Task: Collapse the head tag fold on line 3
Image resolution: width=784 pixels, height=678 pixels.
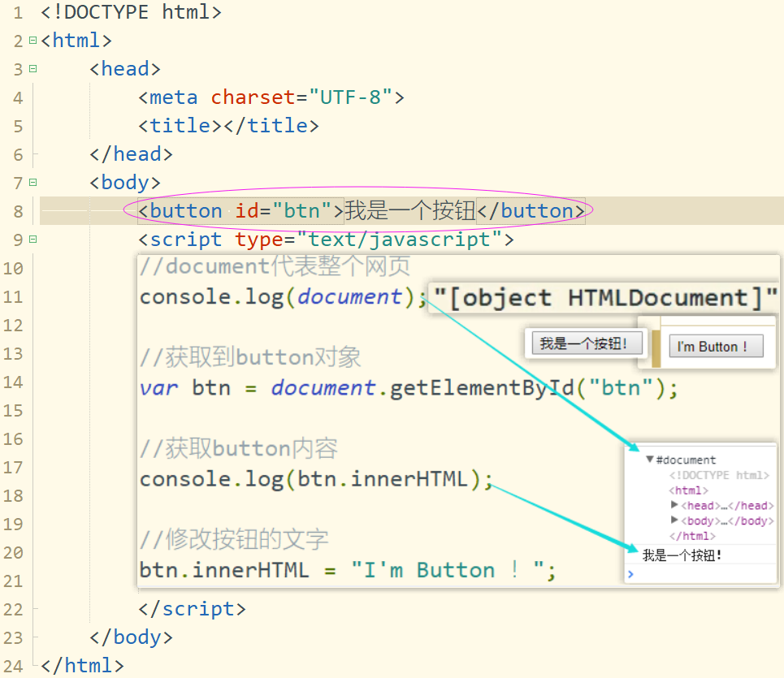Action: (x=33, y=68)
